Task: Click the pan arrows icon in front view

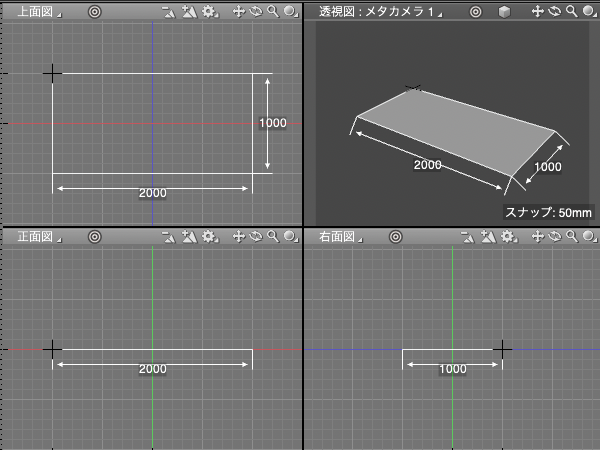Action: pos(239,237)
